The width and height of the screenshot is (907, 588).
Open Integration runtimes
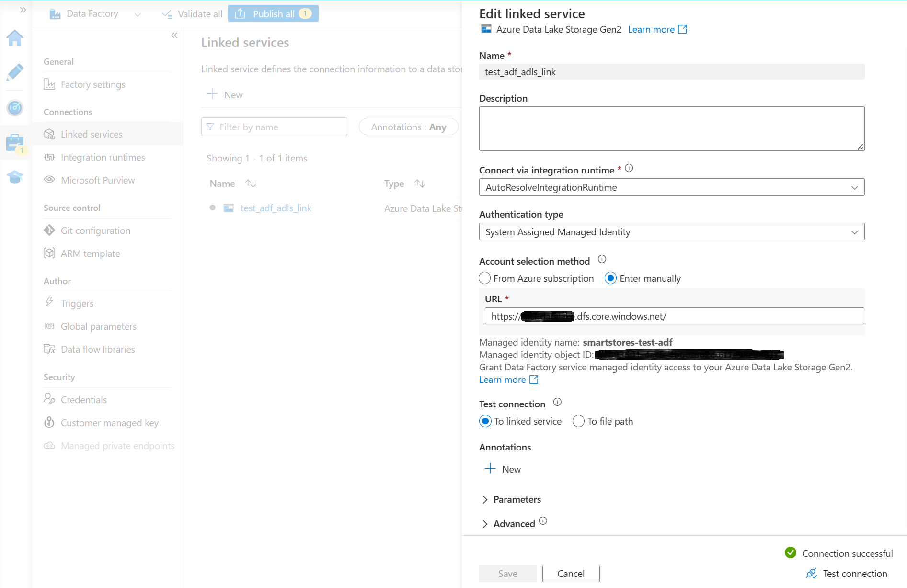(103, 157)
